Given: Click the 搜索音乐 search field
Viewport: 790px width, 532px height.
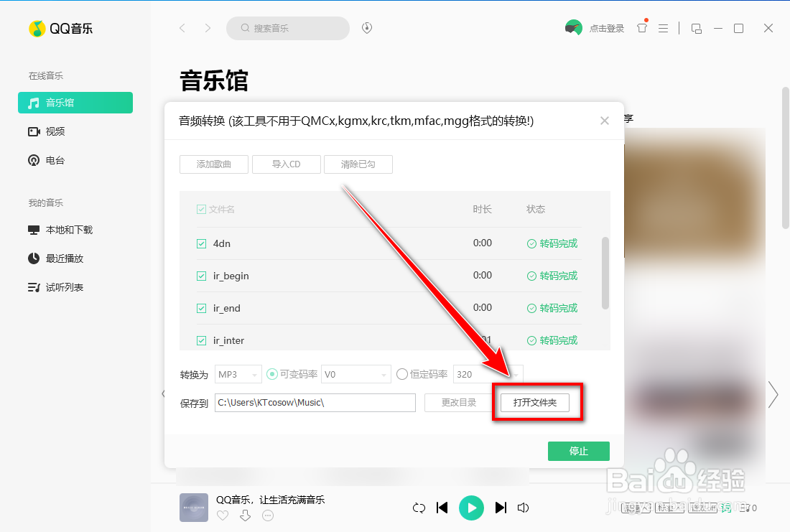Looking at the screenshot, I should [288, 28].
